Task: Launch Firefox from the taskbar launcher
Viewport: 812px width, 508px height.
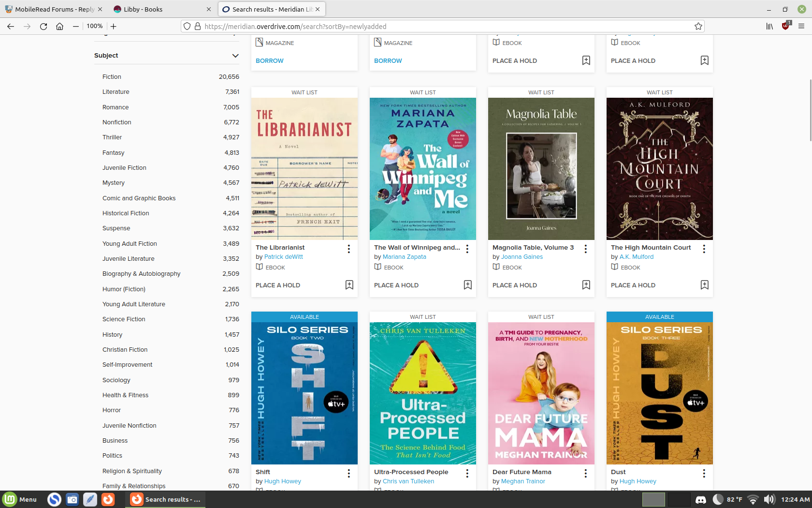Action: tap(108, 499)
